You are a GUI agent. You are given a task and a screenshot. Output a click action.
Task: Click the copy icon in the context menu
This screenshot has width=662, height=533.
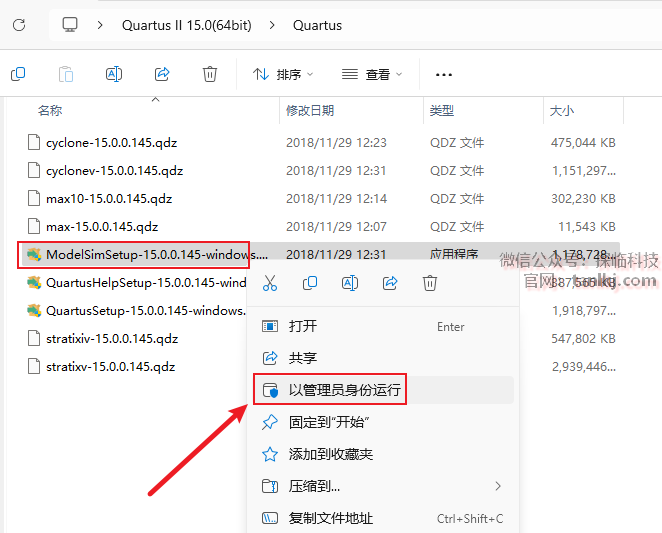pyautogui.click(x=310, y=283)
